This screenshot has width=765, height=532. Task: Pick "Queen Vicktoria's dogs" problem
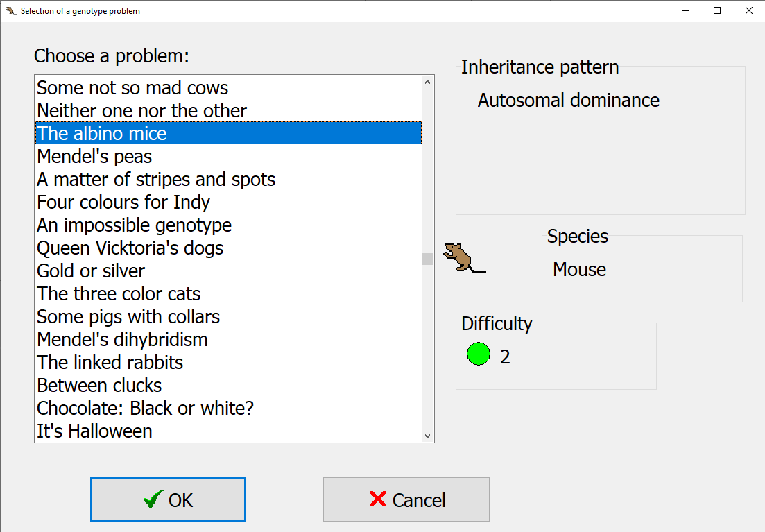[130, 248]
